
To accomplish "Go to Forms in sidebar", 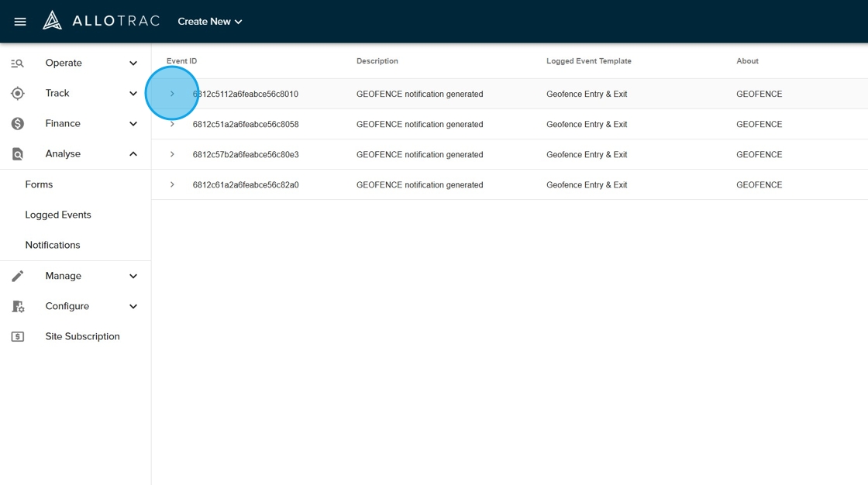I will (39, 184).
